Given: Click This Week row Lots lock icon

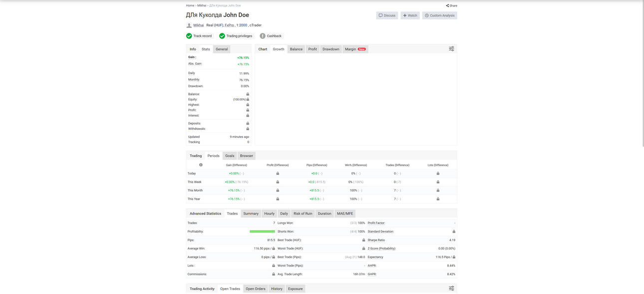Looking at the screenshot, I should tap(438, 182).
